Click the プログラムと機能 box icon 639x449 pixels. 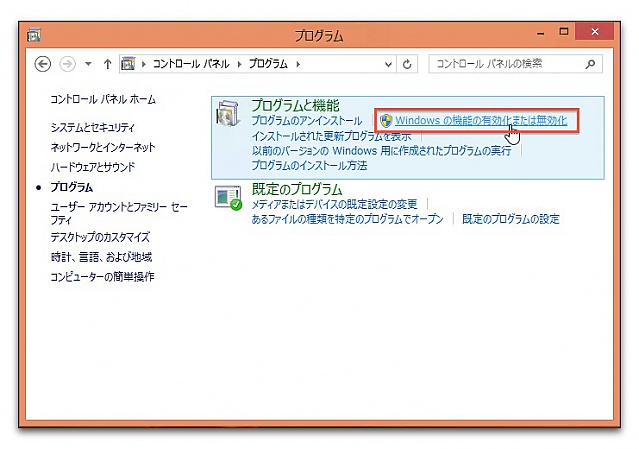tap(228, 113)
